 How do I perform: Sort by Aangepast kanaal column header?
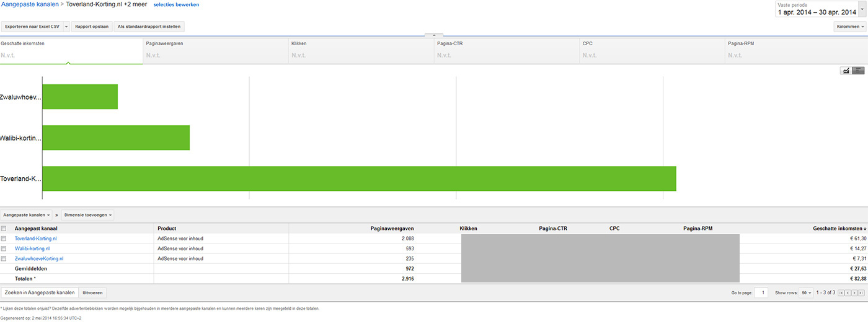click(37, 229)
